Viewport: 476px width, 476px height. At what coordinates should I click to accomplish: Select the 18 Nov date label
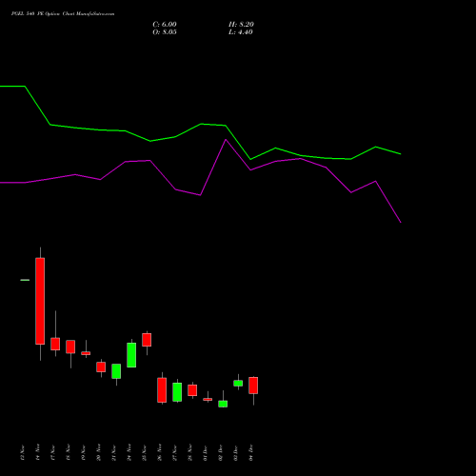click(x=69, y=452)
